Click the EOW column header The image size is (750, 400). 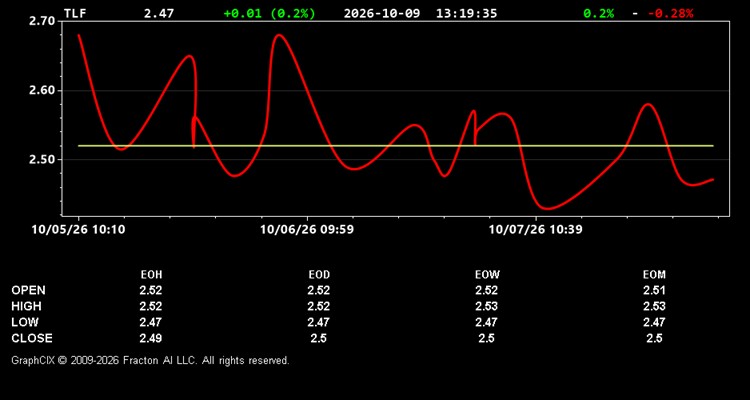tap(487, 275)
